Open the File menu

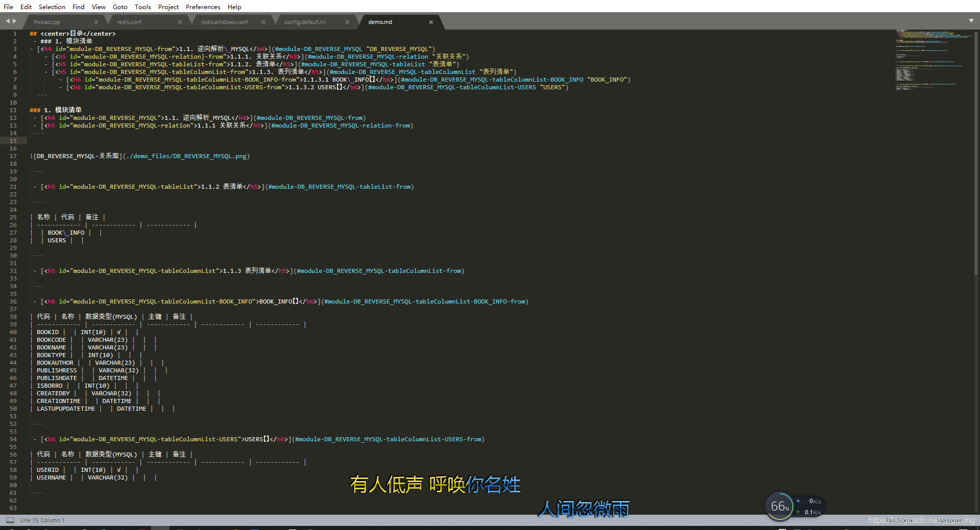(x=8, y=7)
